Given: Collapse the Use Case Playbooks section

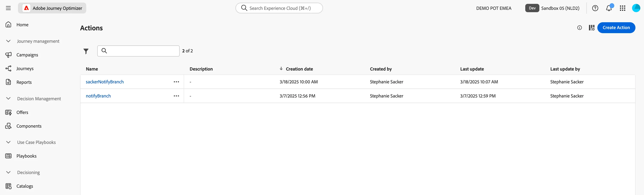Looking at the screenshot, I should click(8, 142).
